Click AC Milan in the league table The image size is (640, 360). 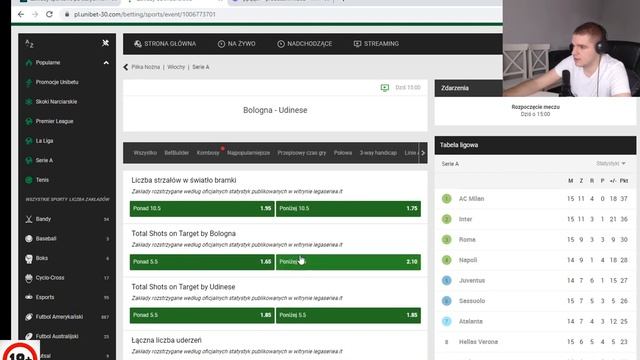click(471, 199)
